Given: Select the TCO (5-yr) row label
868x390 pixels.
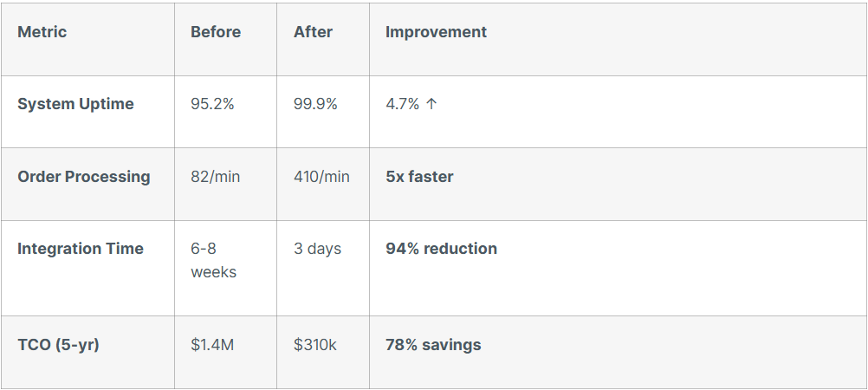Looking at the screenshot, I should click(x=58, y=345).
